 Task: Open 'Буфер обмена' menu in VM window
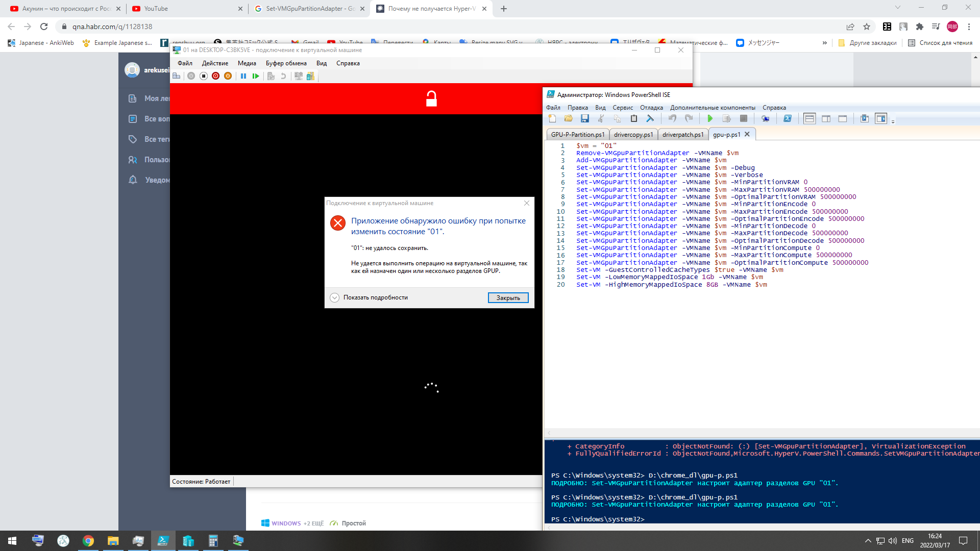(286, 63)
